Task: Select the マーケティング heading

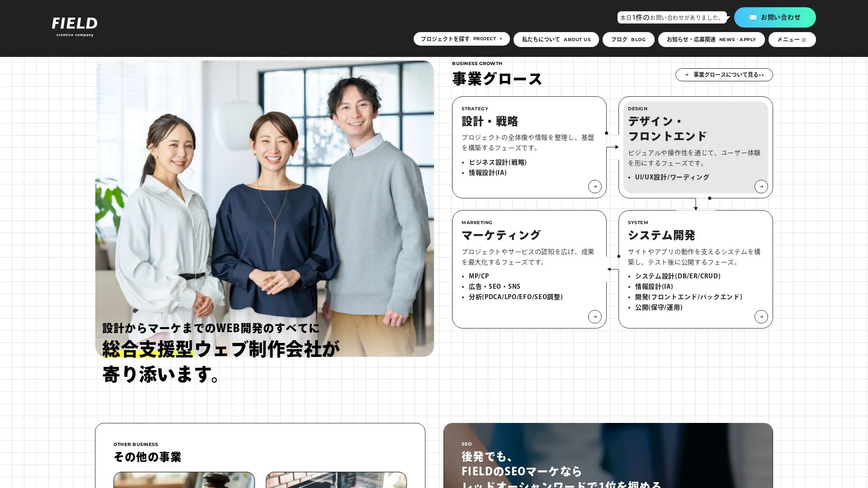Action: 501,235
